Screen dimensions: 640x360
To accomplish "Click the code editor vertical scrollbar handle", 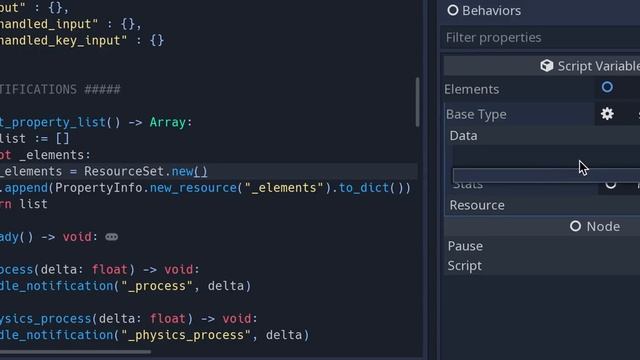I will (417, 102).
